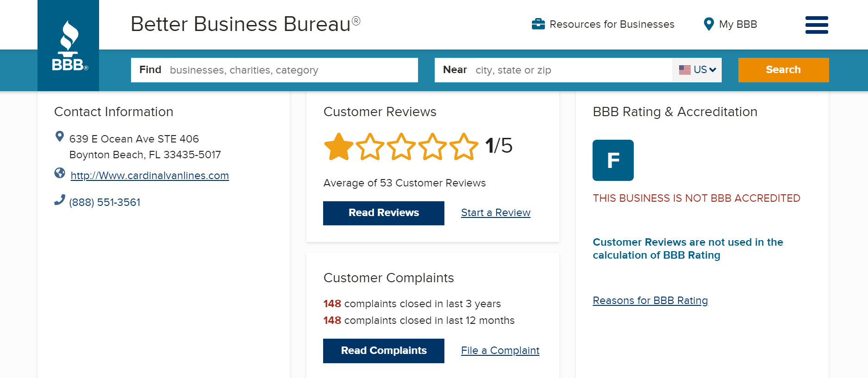Viewport: 868px width, 378px height.
Task: Click the F rating badge
Action: [613, 160]
